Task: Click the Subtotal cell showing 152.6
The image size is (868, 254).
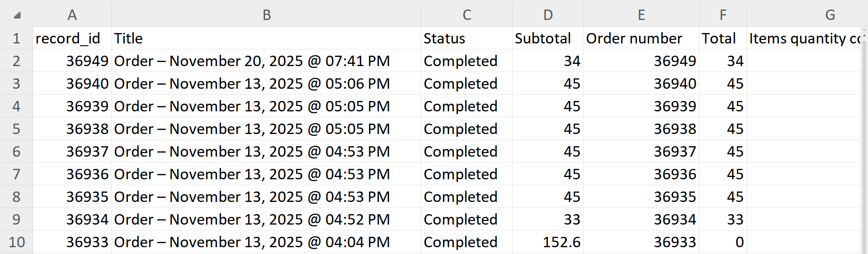Action: [x=547, y=242]
